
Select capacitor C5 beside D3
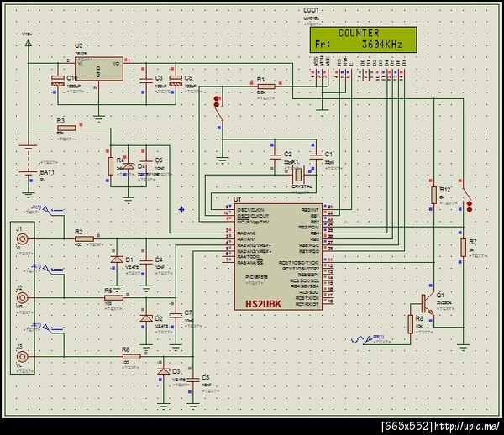[x=193, y=380]
